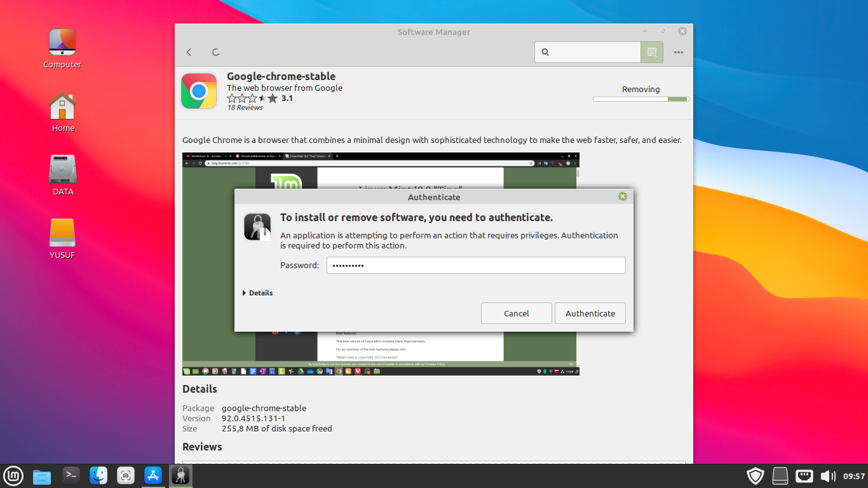The image size is (868, 488).
Task: Click the '255,8 MB of disk space freed' text
Action: pyautogui.click(x=276, y=428)
